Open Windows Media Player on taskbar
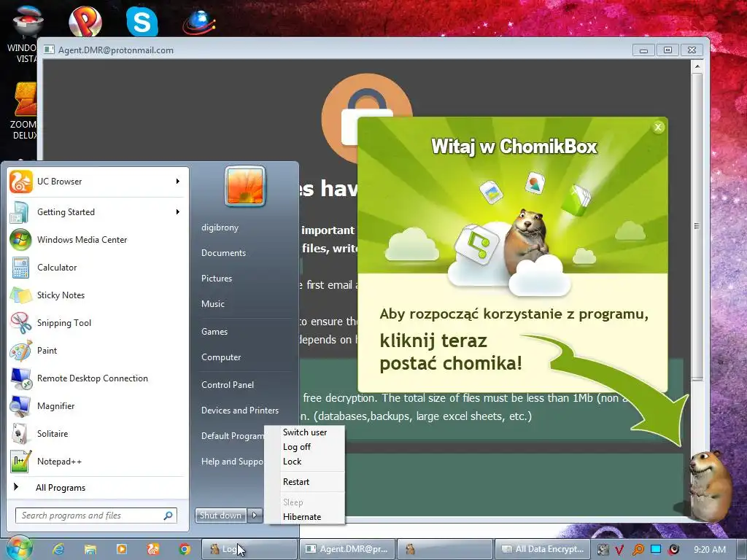Viewport: 747px width, 560px height. (x=122, y=549)
